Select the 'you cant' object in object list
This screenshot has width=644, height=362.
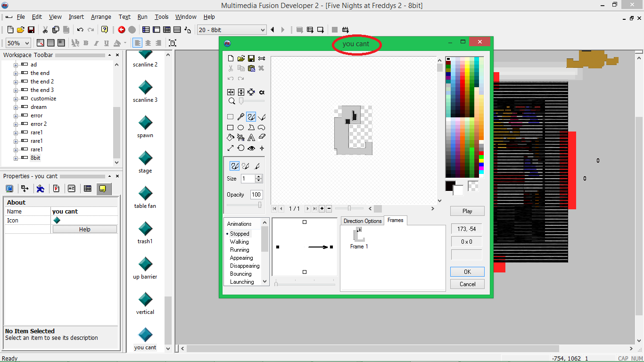[145, 339]
